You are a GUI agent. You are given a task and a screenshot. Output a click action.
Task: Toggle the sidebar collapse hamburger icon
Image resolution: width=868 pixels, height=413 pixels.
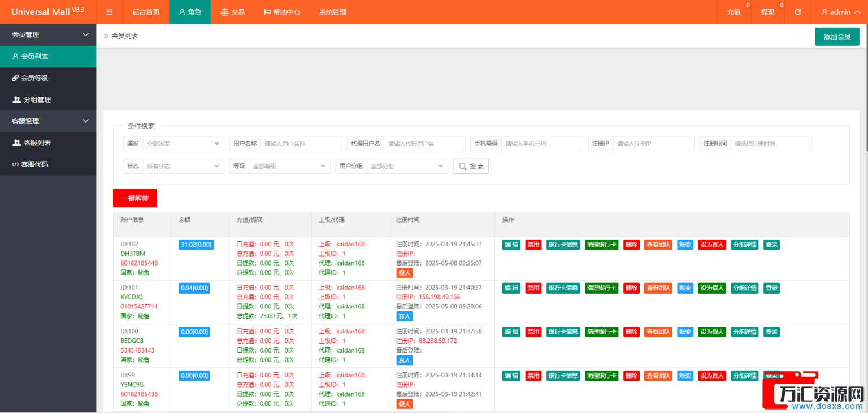pos(110,12)
